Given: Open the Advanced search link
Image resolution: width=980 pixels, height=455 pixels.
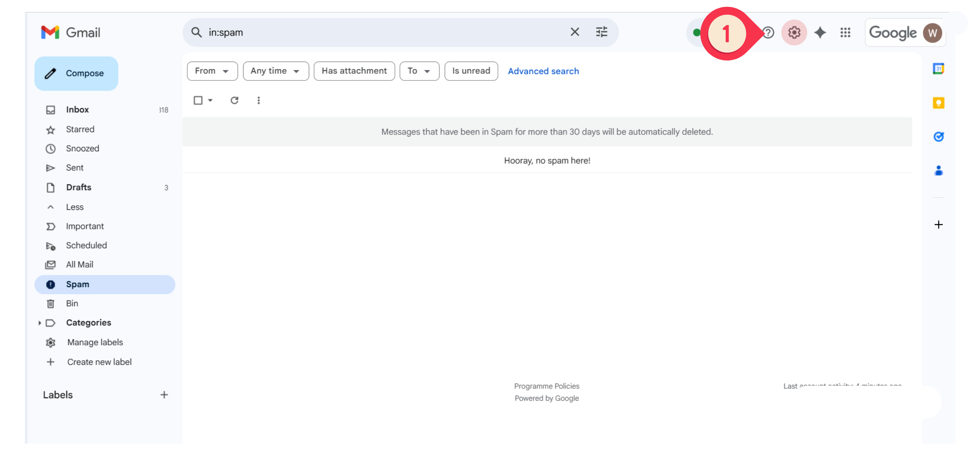Looking at the screenshot, I should coord(543,71).
